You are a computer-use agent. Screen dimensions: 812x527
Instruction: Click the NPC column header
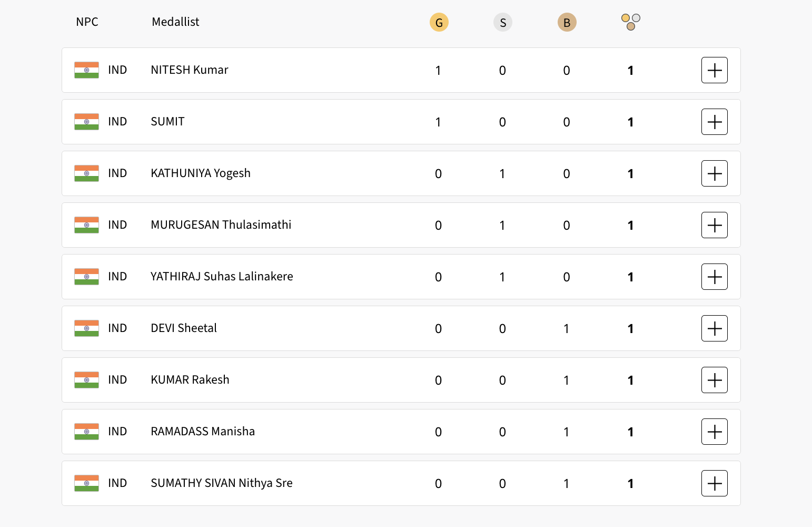[87, 22]
